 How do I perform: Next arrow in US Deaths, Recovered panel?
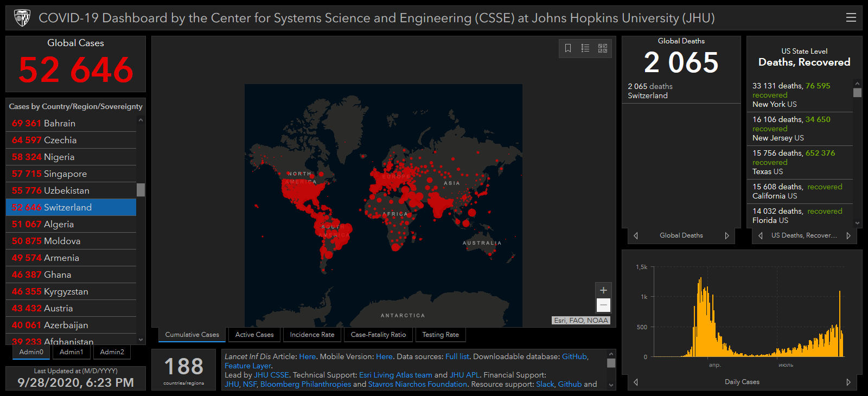848,235
